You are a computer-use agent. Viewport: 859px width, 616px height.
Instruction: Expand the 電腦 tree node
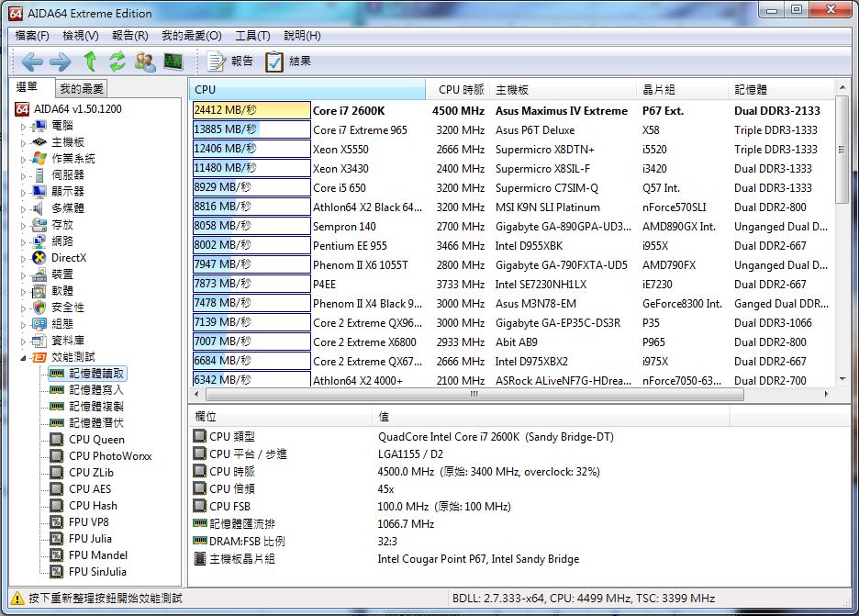coord(23,127)
